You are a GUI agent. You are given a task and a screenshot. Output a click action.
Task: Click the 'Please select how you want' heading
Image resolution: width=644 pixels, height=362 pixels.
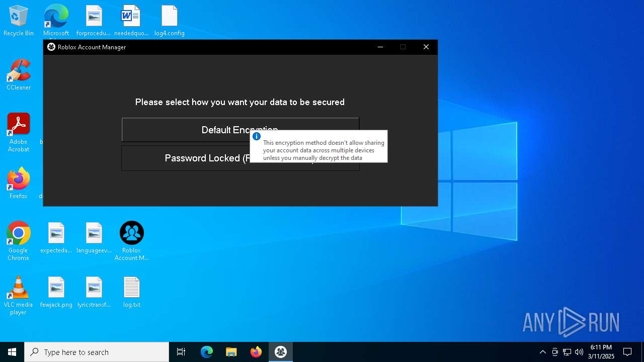coord(240,102)
